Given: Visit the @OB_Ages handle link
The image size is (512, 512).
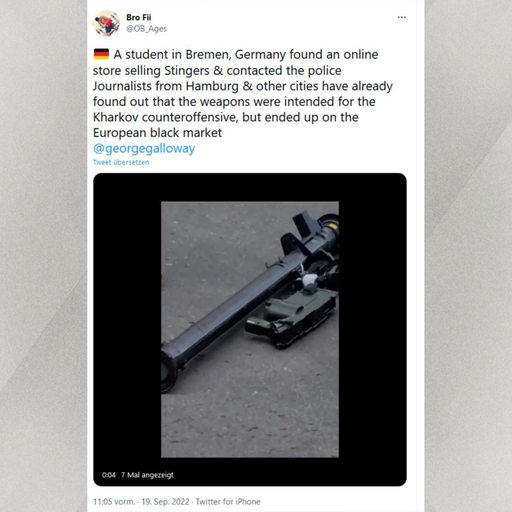Looking at the screenshot, I should (x=146, y=29).
